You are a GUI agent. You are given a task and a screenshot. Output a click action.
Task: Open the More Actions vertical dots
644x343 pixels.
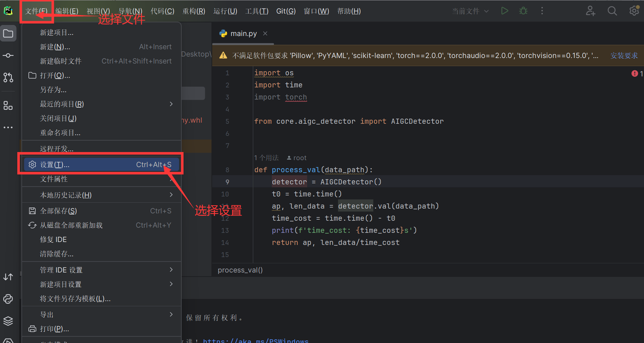coord(542,11)
